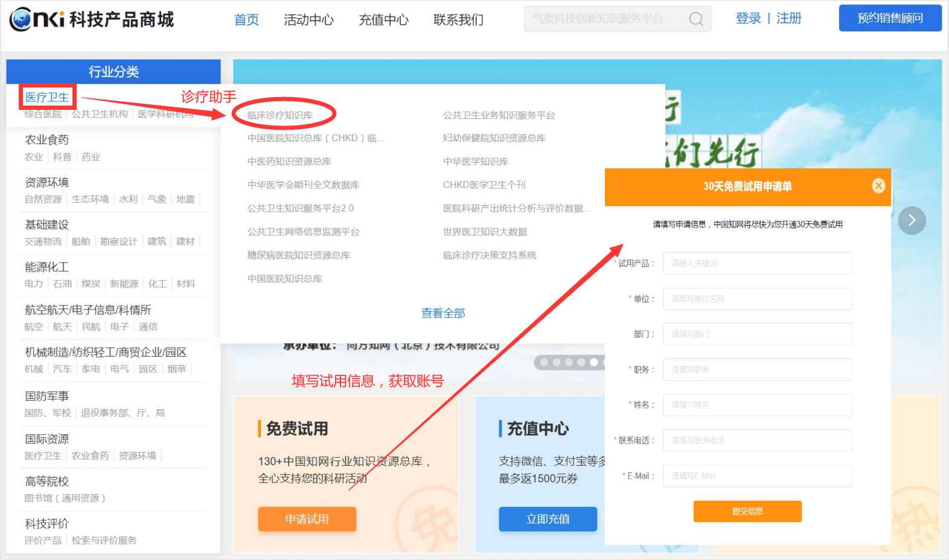Select the first banner carousel dot

coord(544,362)
